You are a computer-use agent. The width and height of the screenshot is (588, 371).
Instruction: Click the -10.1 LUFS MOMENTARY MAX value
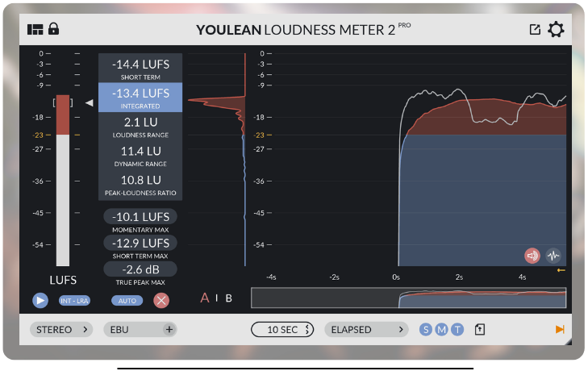point(140,217)
